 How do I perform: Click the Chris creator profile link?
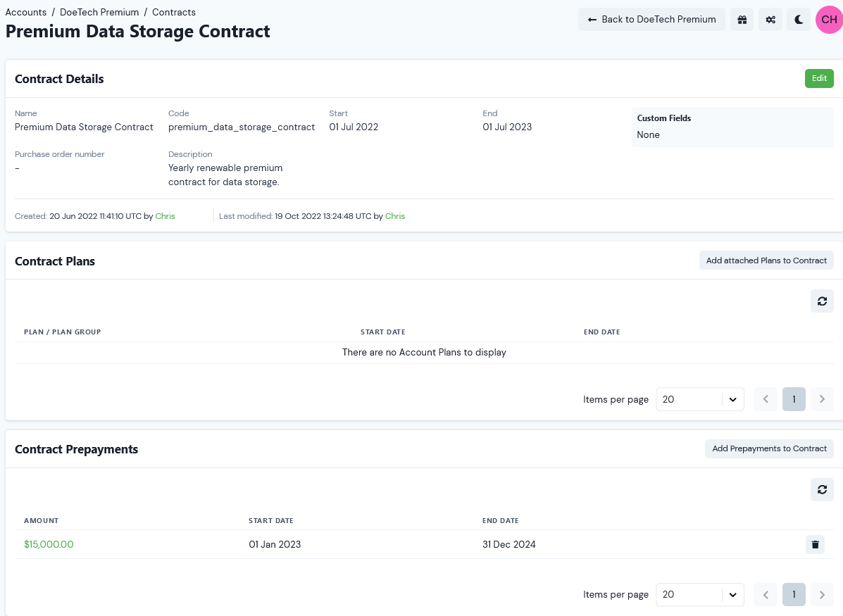click(165, 216)
